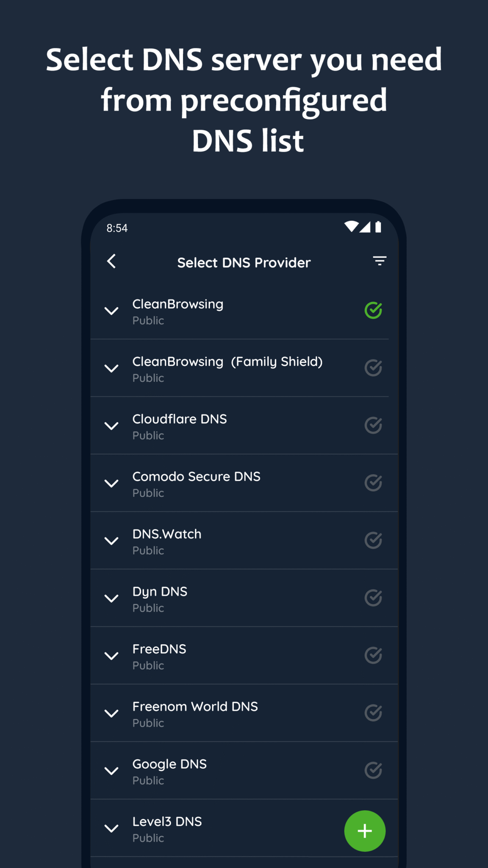Enable Google DNS selection checkmark

point(373,771)
